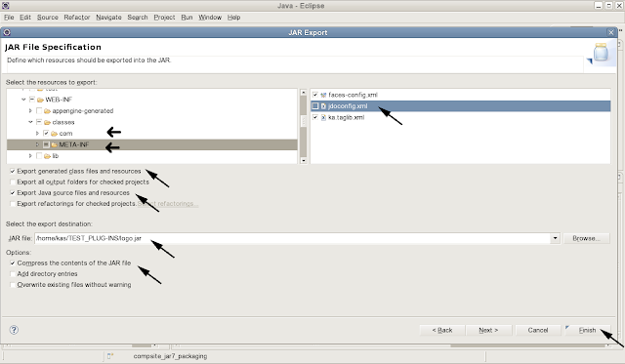Click the appengine-generated folder icon
Screen dimensions: 625x364
click(x=47, y=111)
